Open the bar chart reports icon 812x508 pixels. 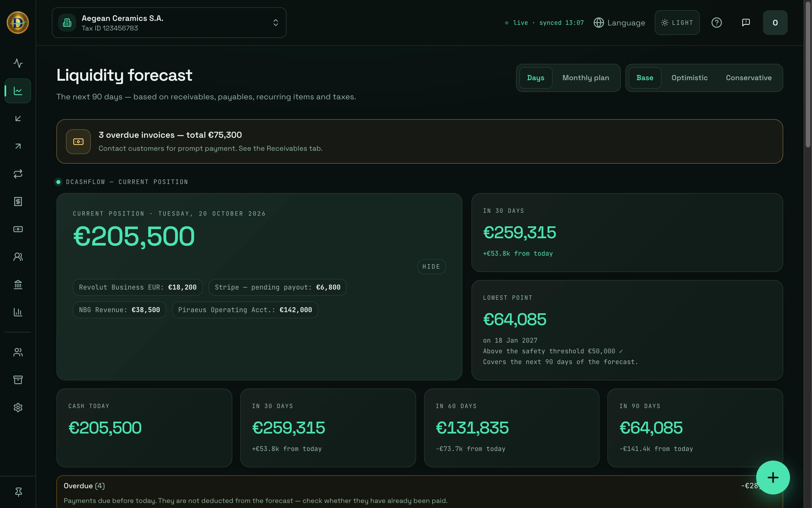[x=18, y=312]
